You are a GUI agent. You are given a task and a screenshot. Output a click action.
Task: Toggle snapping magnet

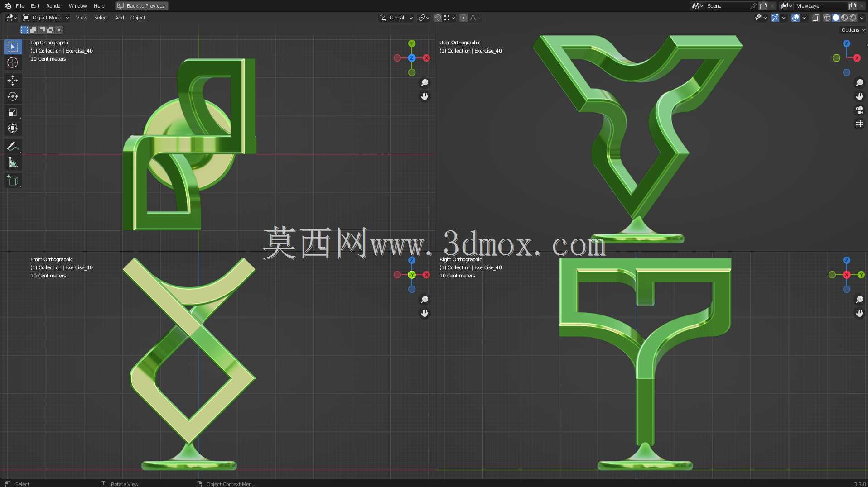438,18
